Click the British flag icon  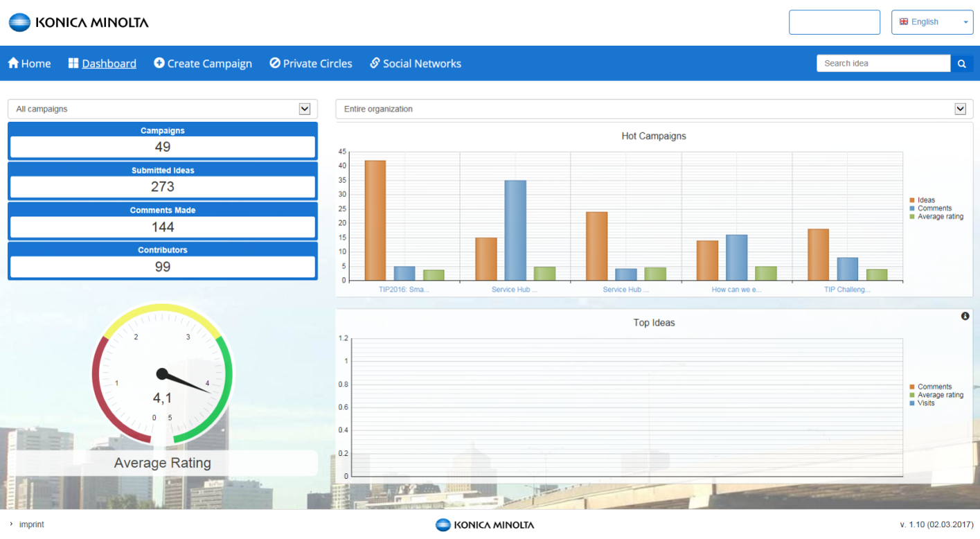tap(904, 21)
